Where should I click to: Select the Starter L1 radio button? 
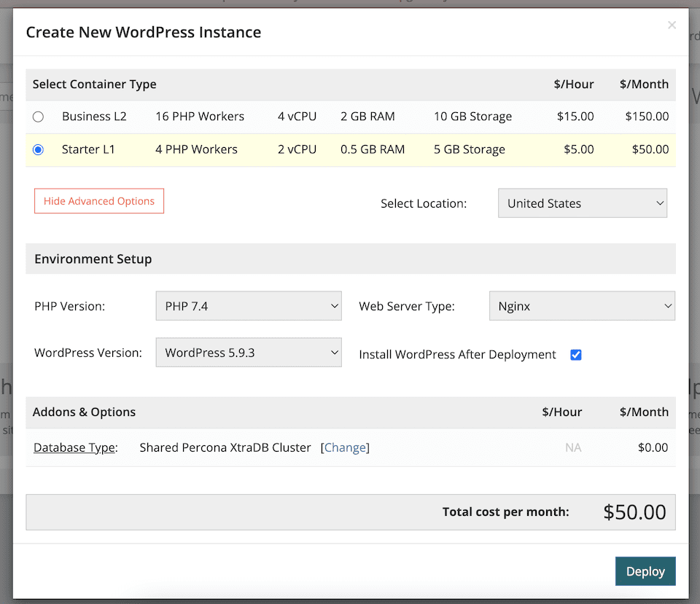[x=39, y=149]
